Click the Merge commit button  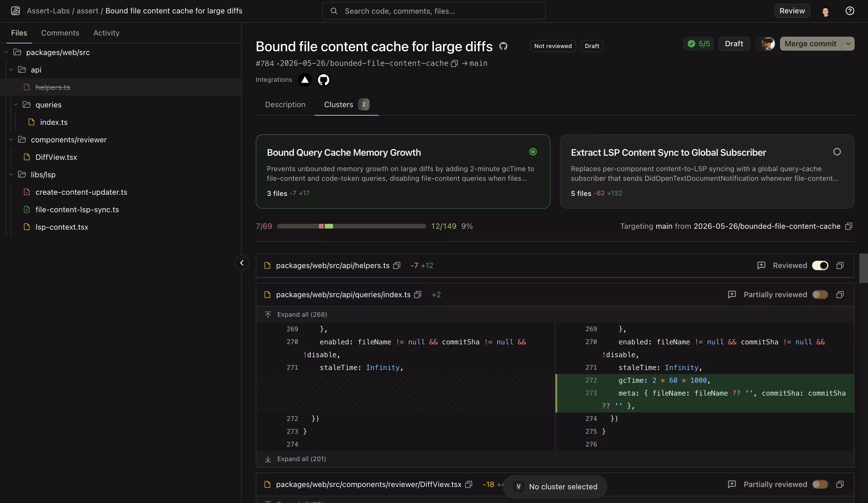tap(810, 44)
